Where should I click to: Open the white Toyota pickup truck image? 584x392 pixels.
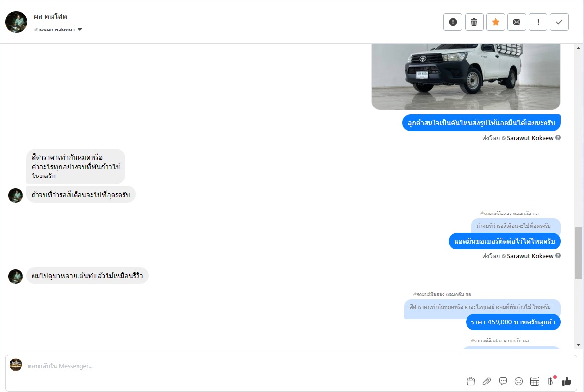[x=466, y=76]
